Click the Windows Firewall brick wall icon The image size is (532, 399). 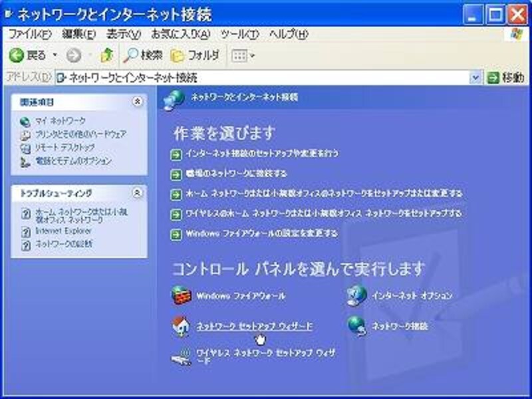(181, 295)
